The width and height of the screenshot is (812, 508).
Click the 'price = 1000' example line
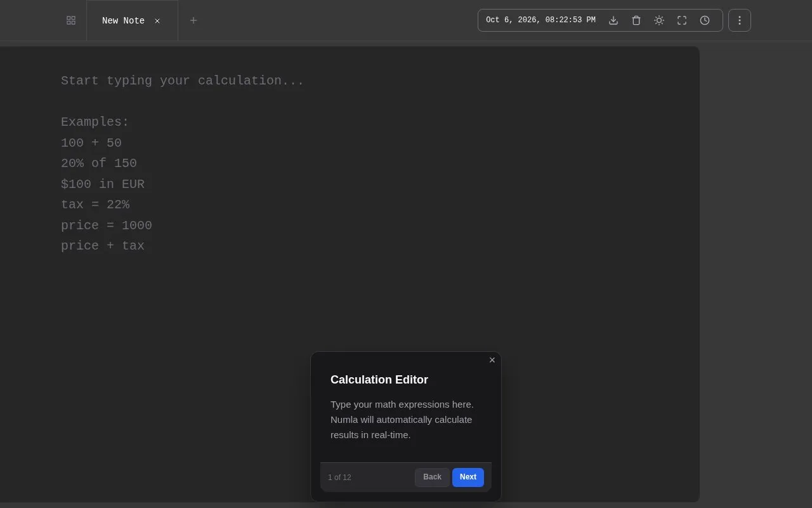[x=107, y=225]
